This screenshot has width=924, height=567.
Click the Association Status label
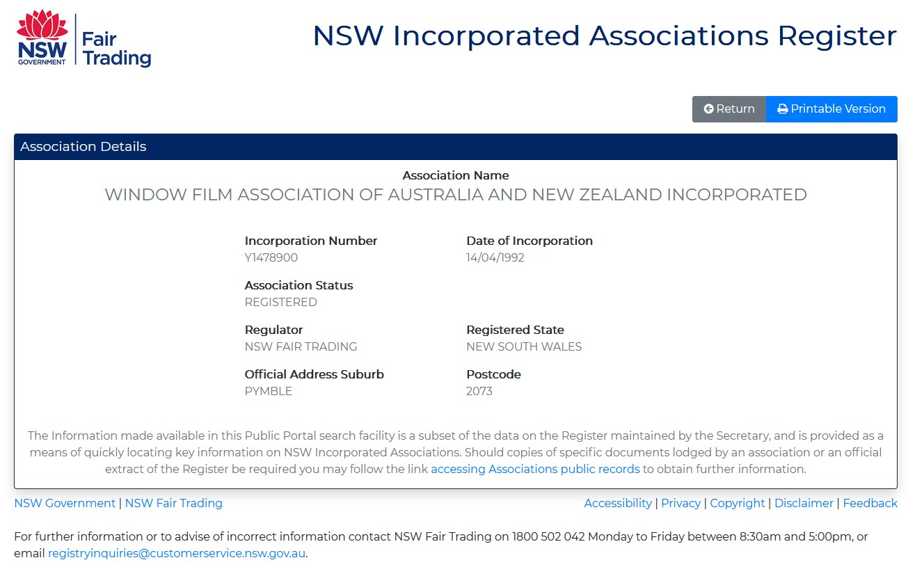tap(299, 285)
